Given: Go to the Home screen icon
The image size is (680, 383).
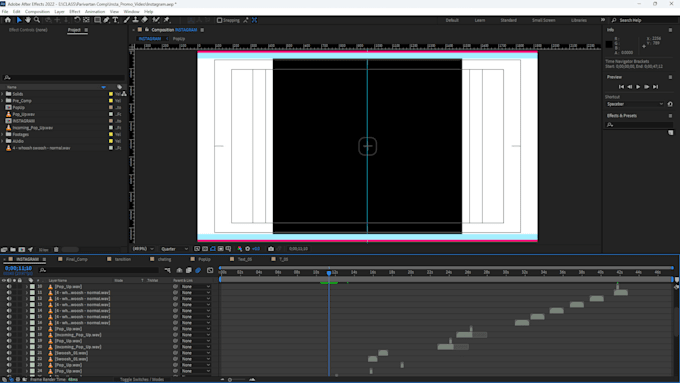Looking at the screenshot, I should pyautogui.click(x=8, y=20).
